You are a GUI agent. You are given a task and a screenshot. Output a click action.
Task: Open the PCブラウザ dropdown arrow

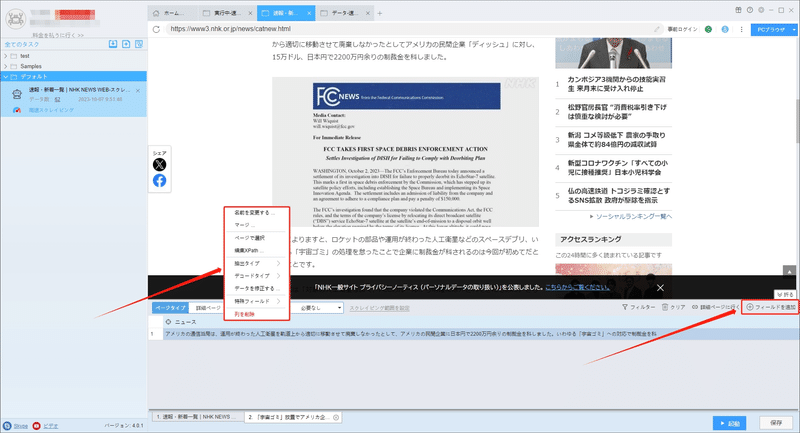point(794,30)
